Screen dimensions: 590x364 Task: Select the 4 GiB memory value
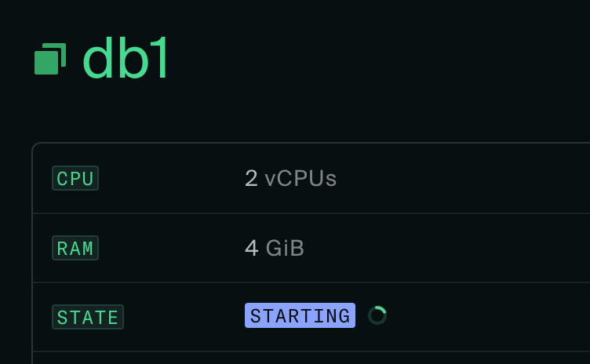274,248
